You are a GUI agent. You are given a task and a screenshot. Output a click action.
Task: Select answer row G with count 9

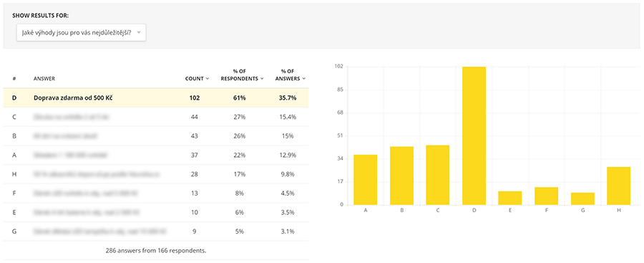point(156,231)
